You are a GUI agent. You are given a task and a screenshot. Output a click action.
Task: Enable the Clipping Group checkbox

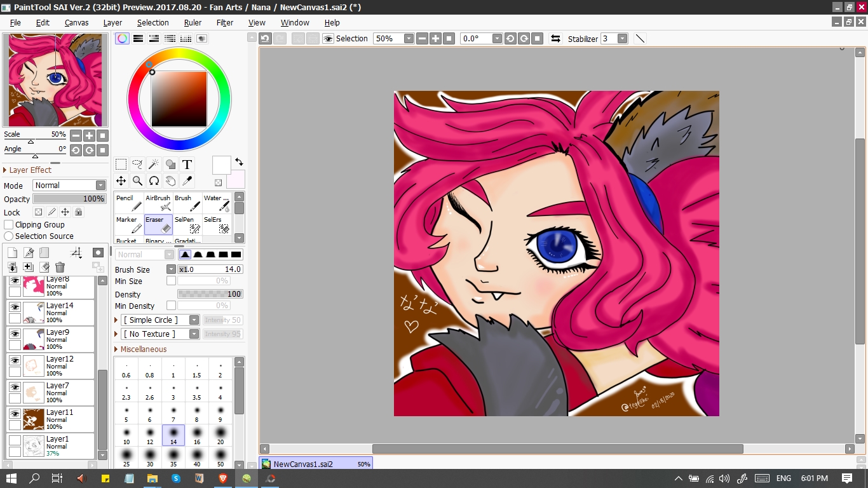click(9, 224)
